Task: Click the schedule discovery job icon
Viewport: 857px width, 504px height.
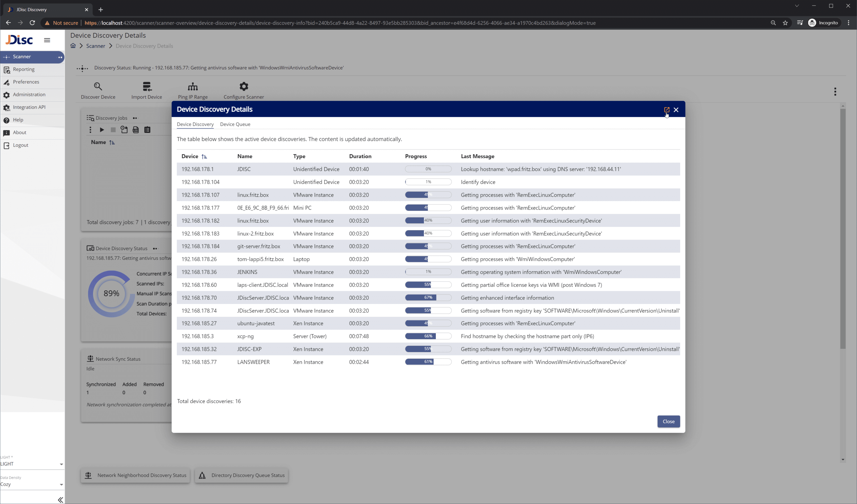Action: click(x=124, y=130)
